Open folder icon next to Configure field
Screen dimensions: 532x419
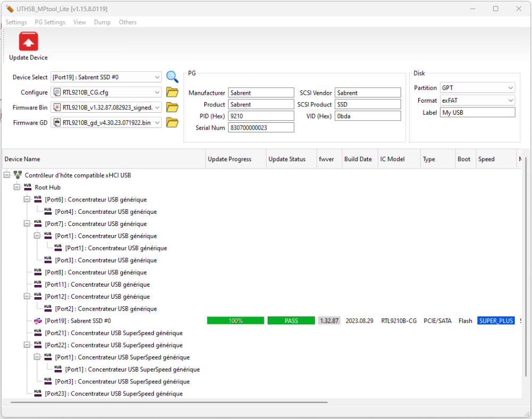click(172, 93)
